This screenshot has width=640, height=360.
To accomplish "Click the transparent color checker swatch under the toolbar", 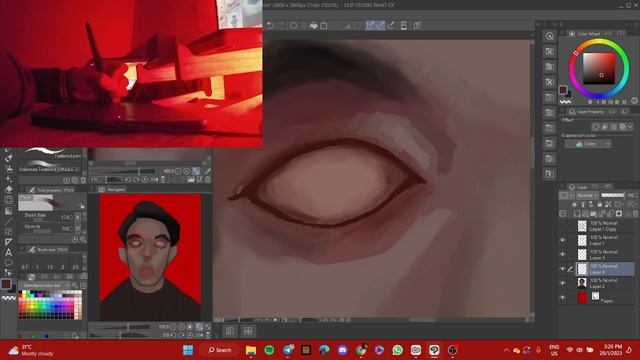I will click(9, 298).
